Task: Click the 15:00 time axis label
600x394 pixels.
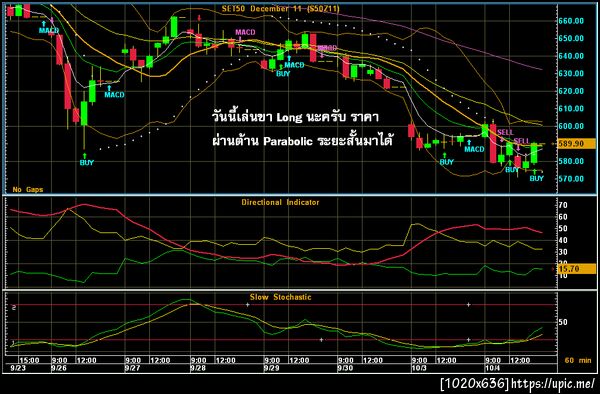Action: 29,360
